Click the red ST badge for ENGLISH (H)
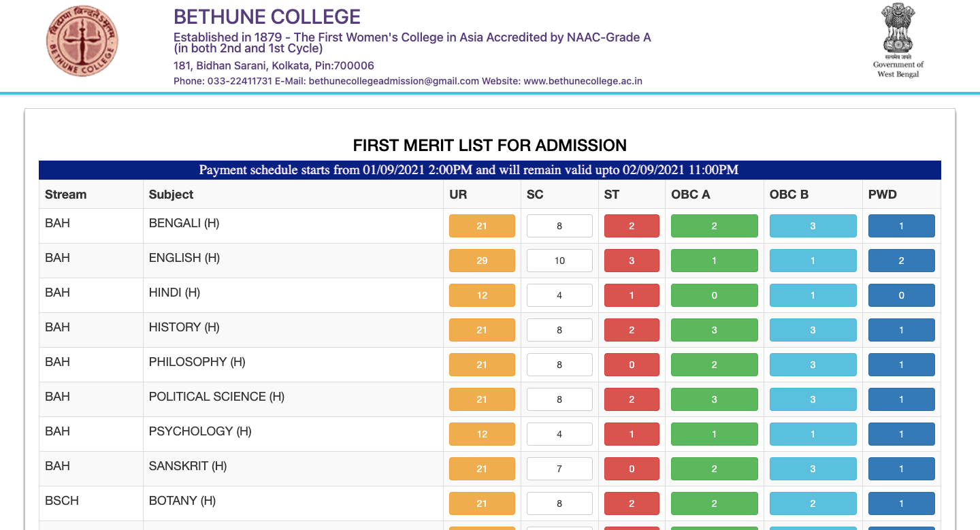 point(631,260)
